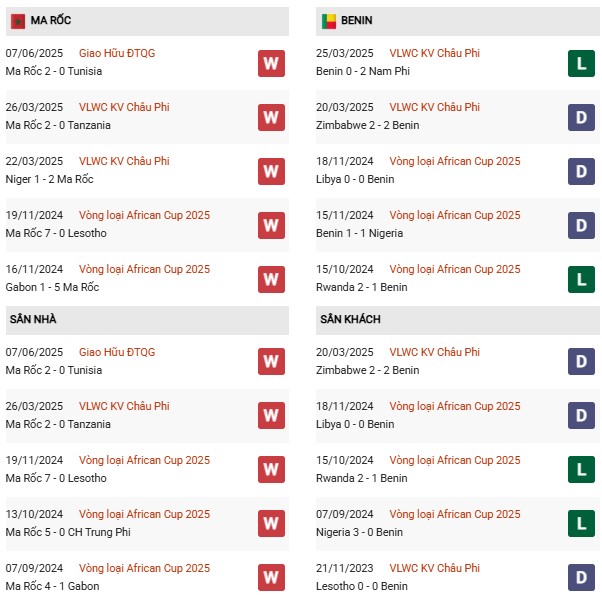The height and width of the screenshot is (600, 602).
Task: Click W badge for Niger 1-2 Ma Rốc
Action: (271, 172)
